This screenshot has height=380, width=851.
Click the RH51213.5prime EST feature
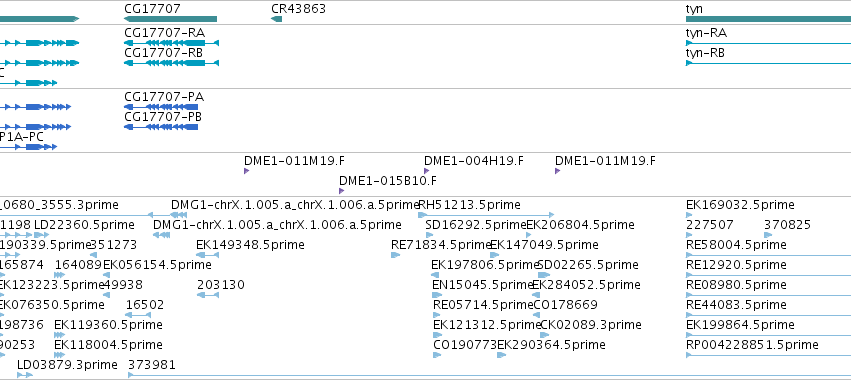[486, 215]
